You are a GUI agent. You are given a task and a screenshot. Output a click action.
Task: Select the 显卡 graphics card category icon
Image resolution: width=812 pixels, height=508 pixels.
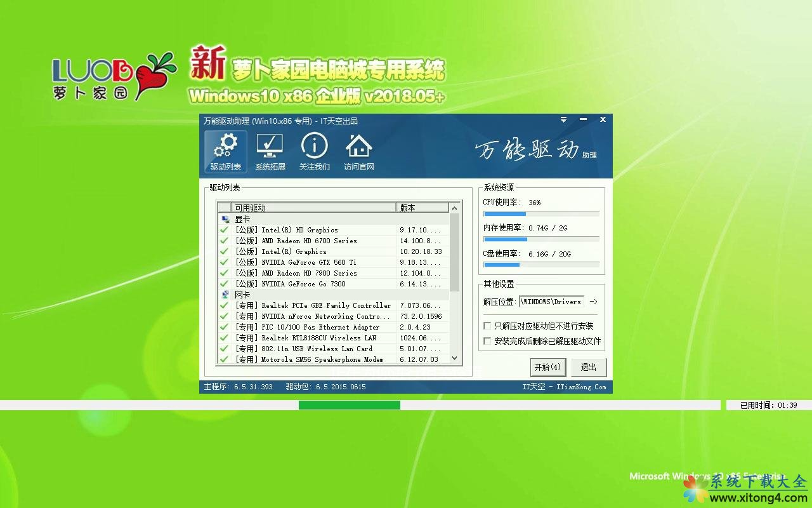click(226, 218)
